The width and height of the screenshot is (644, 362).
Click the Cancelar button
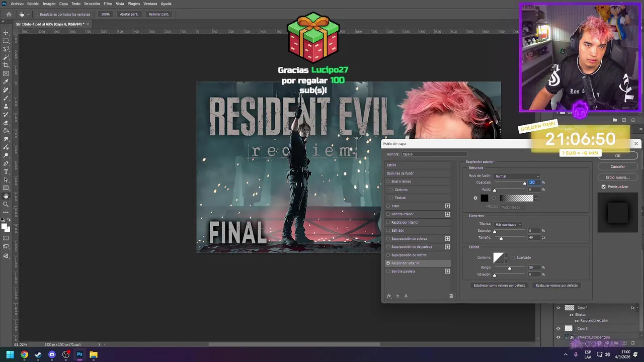pos(618,166)
